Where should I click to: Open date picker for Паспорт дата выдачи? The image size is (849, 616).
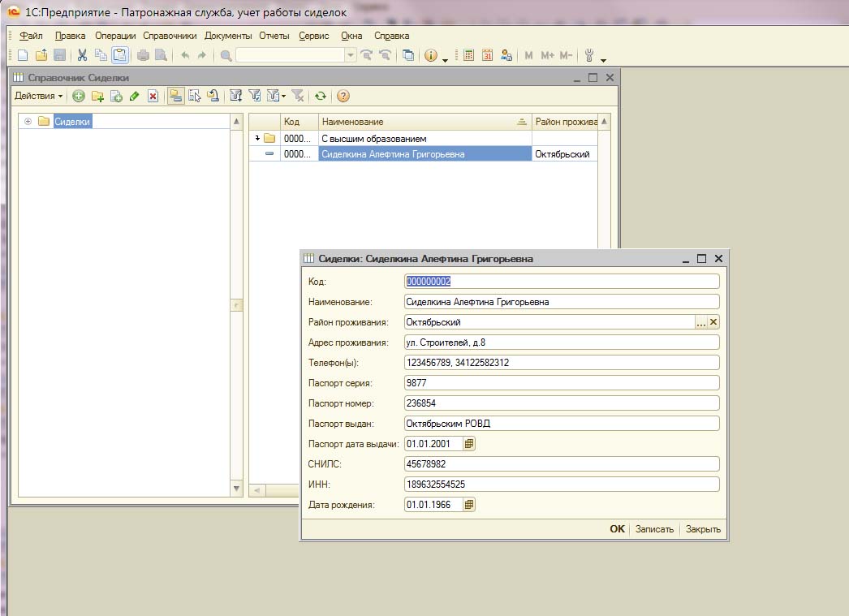pyautogui.click(x=469, y=444)
